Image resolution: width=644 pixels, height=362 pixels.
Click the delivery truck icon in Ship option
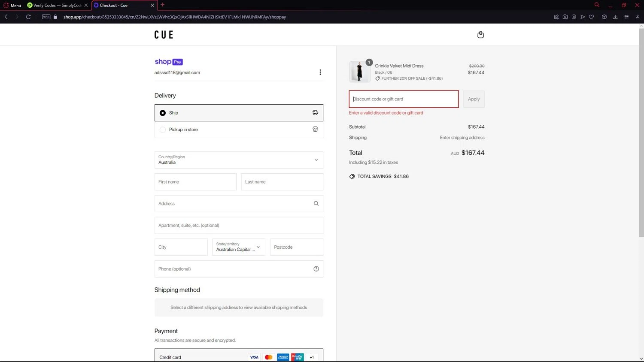(x=315, y=113)
